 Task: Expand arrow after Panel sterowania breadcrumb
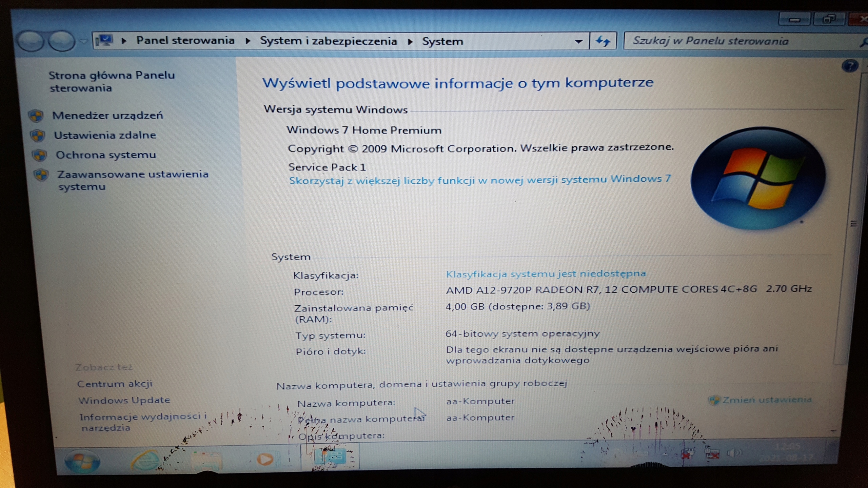point(248,41)
